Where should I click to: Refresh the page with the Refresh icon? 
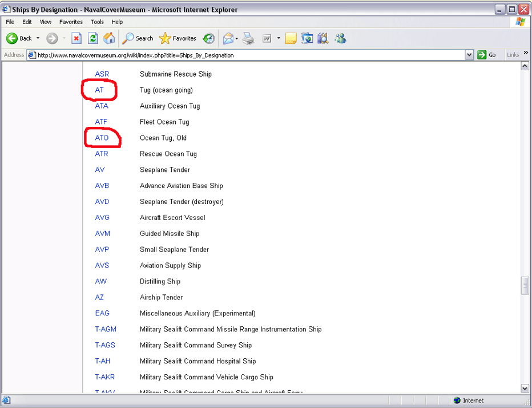[x=92, y=38]
